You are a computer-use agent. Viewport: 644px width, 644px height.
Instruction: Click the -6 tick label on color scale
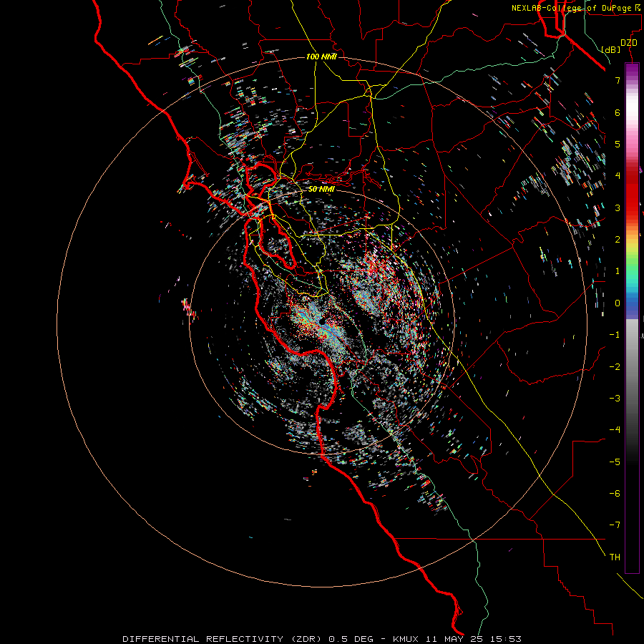click(615, 493)
